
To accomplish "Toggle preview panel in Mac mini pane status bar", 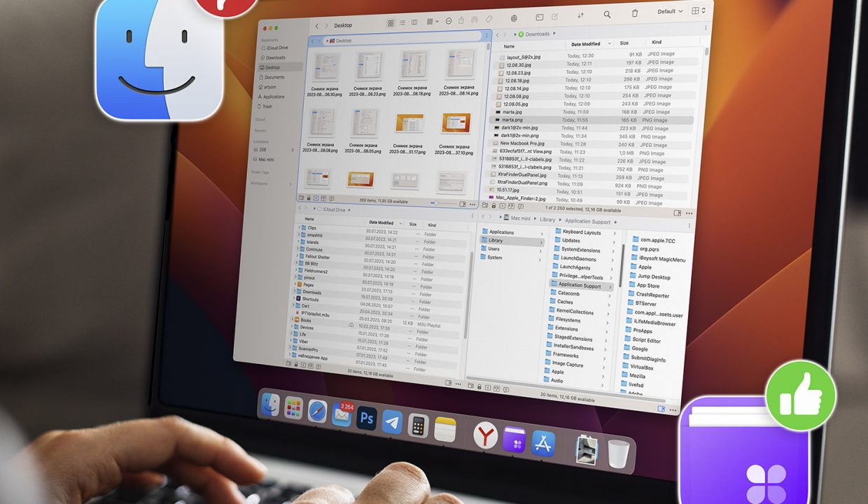I will click(661, 409).
